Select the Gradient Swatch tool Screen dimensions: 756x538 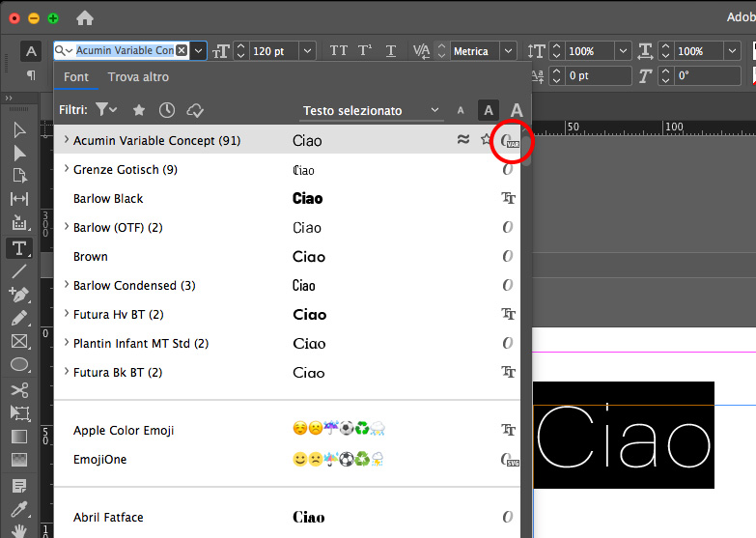[x=19, y=437]
